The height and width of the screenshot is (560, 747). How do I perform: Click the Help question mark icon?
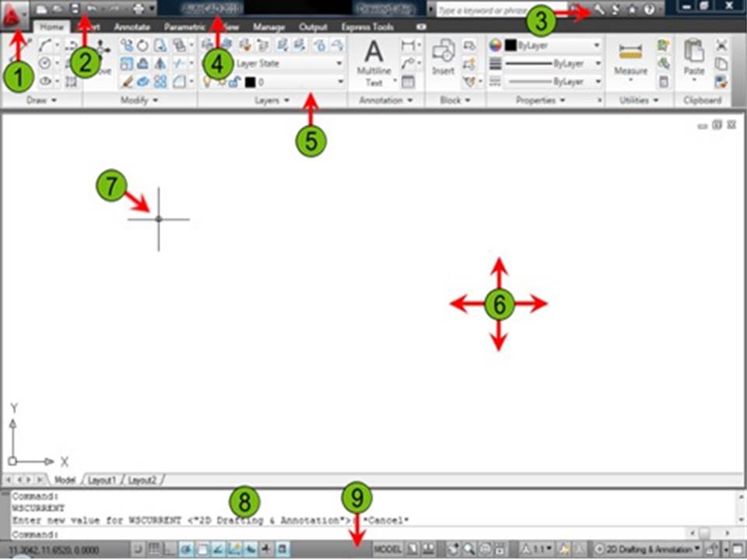point(648,9)
